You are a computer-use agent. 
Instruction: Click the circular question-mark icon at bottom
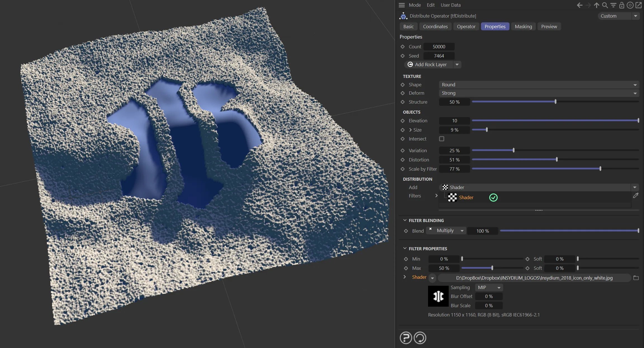tap(406, 338)
